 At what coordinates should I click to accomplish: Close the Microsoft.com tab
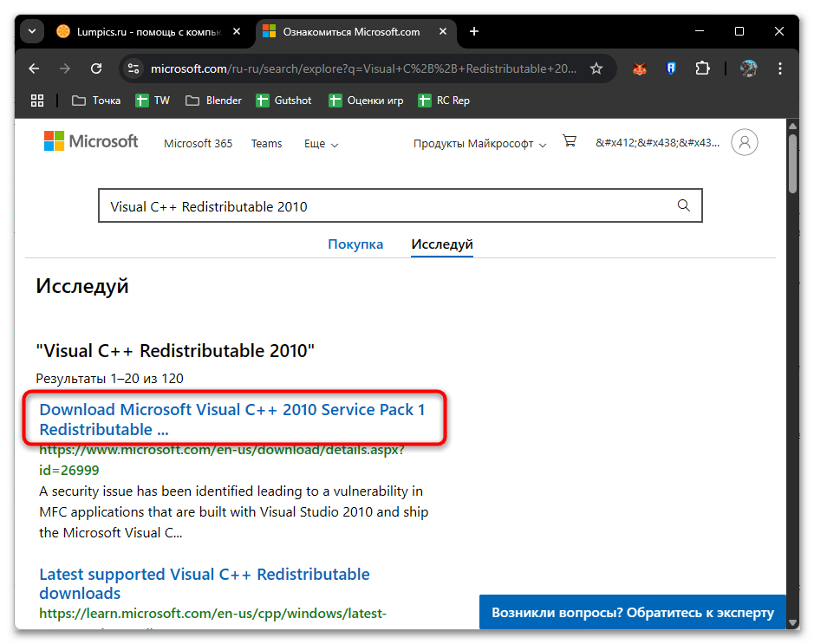tap(443, 32)
